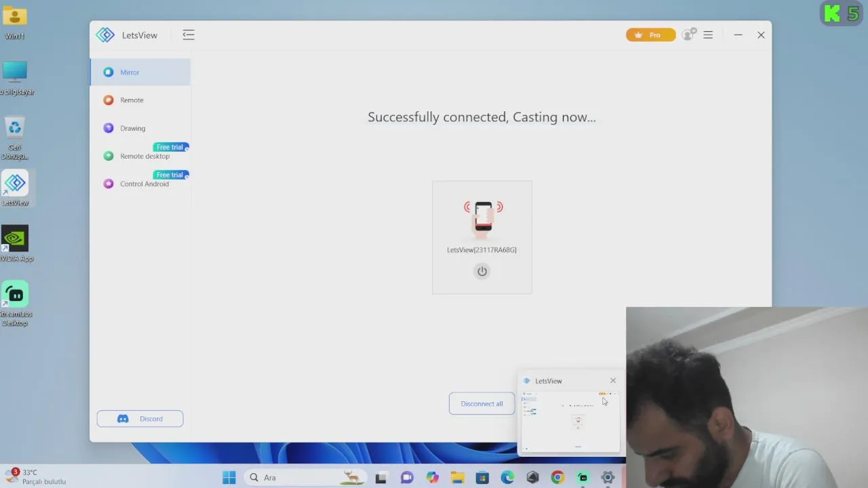Close the LetsView taskbar preview

pyautogui.click(x=613, y=381)
